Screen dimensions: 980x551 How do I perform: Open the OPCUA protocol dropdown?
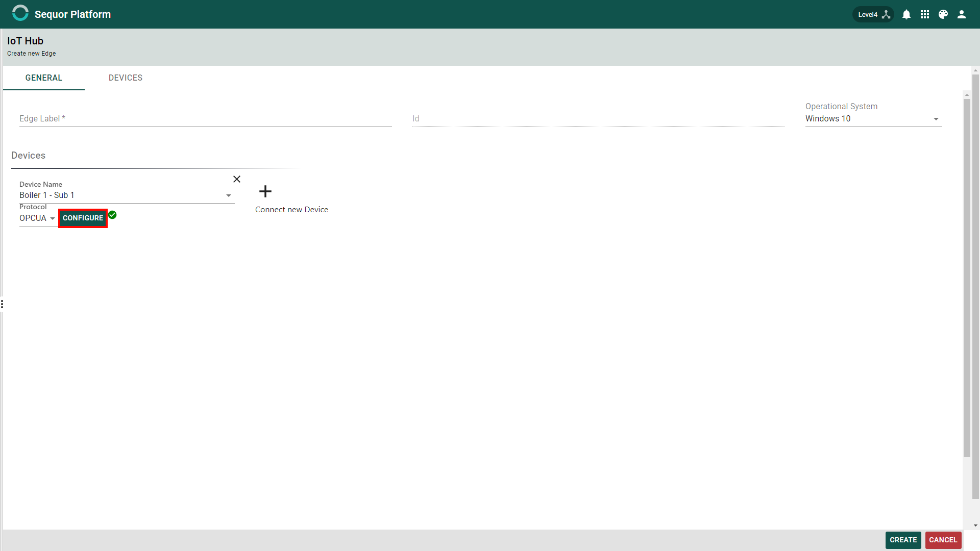click(38, 218)
